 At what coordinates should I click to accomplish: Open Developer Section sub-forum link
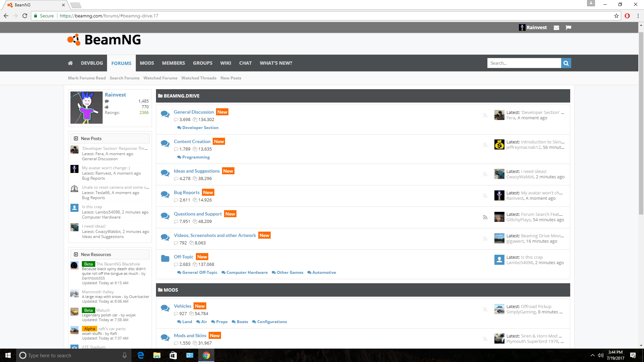pos(200,128)
